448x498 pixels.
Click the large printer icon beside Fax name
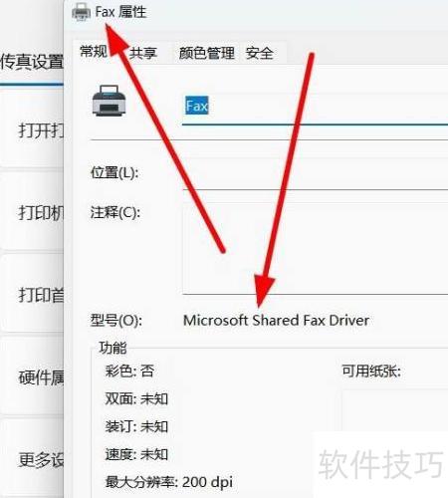tap(110, 101)
